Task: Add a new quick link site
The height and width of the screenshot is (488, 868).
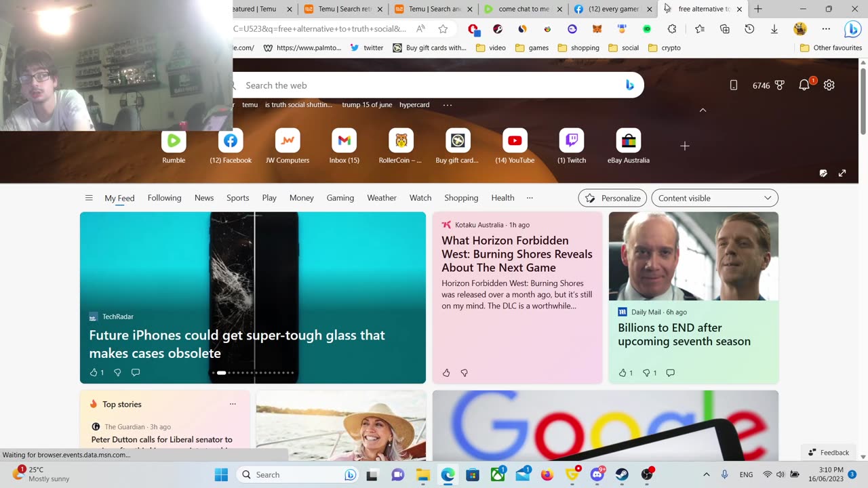Action: [685, 146]
